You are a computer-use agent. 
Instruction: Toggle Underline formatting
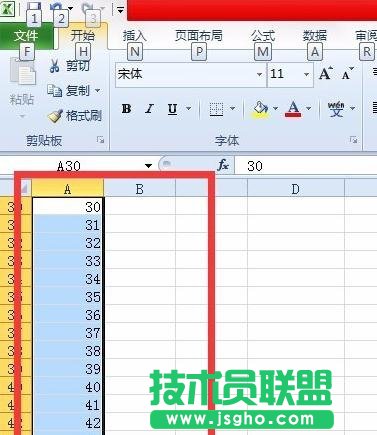click(172, 109)
